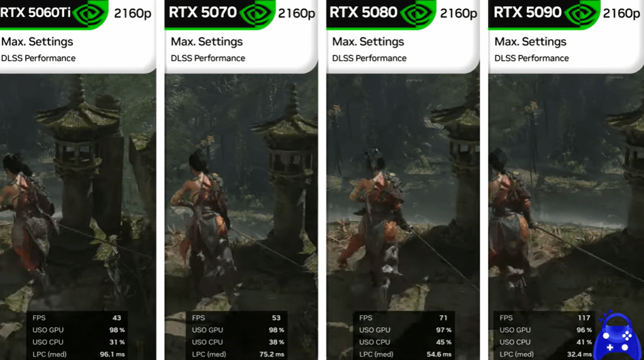Select the RTX 5070 title label
This screenshot has width=644, height=360.
pyautogui.click(x=203, y=13)
